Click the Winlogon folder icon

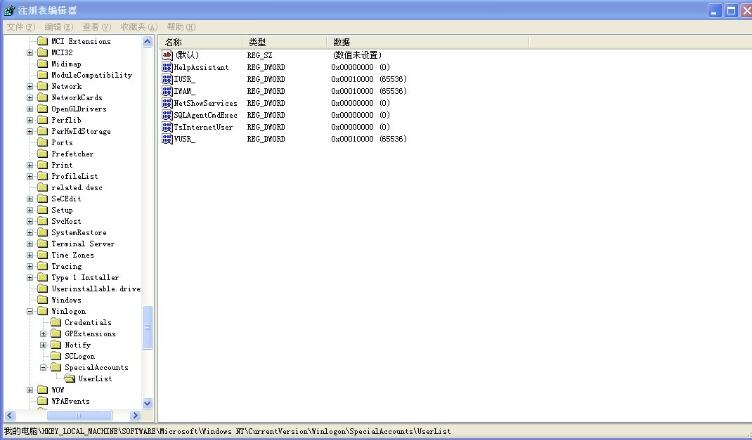tap(43, 311)
